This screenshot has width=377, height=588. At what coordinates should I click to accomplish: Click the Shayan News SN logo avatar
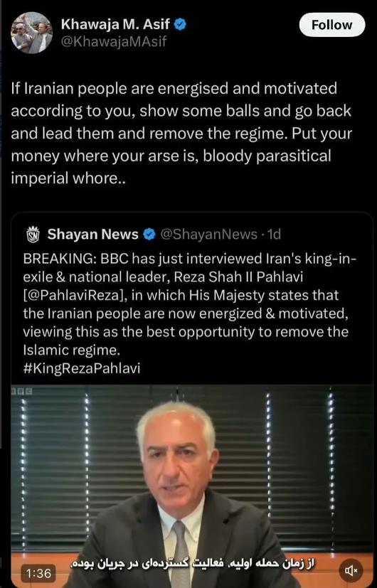(x=33, y=235)
